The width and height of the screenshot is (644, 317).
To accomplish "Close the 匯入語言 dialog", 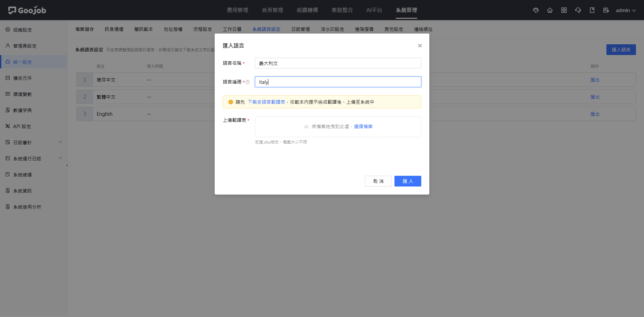I will (420, 46).
